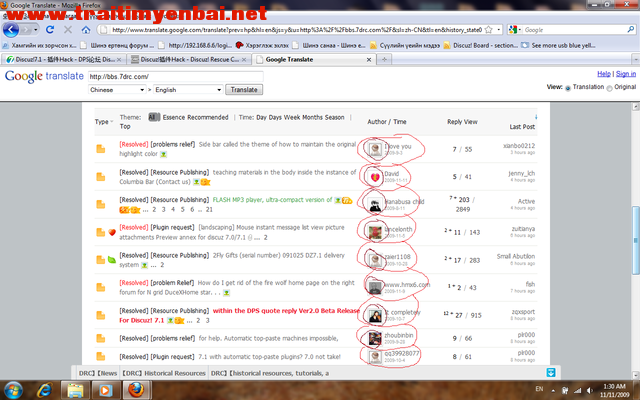
Task: Click the Translate button
Action: [x=244, y=90]
